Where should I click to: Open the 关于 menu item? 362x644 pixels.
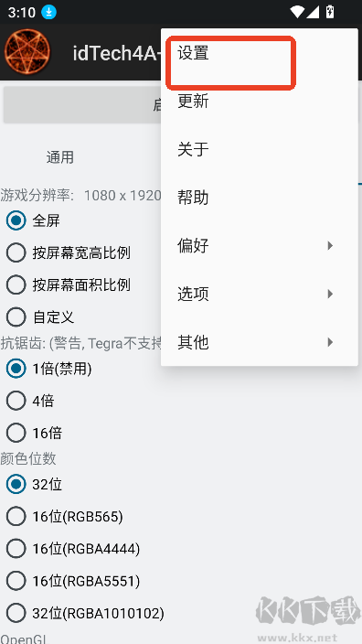coord(260,149)
